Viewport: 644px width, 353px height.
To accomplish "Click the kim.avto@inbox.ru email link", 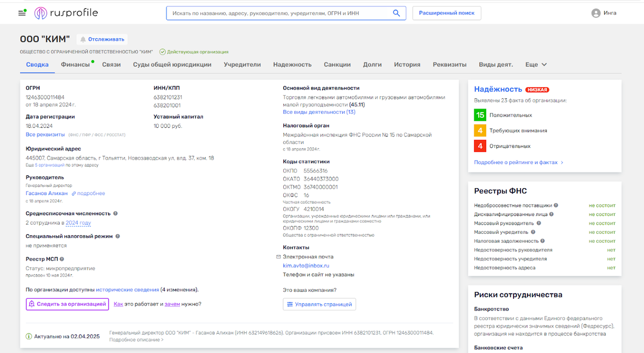I will (x=306, y=265).
